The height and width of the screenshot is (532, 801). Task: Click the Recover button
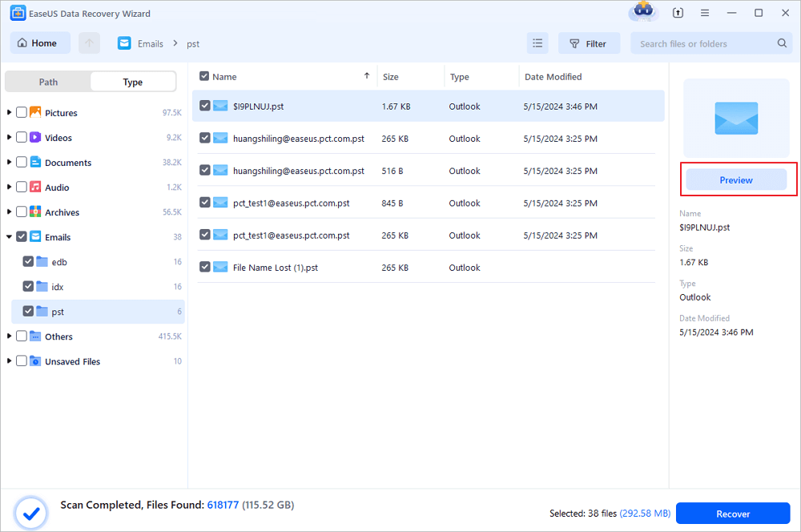[733, 514]
